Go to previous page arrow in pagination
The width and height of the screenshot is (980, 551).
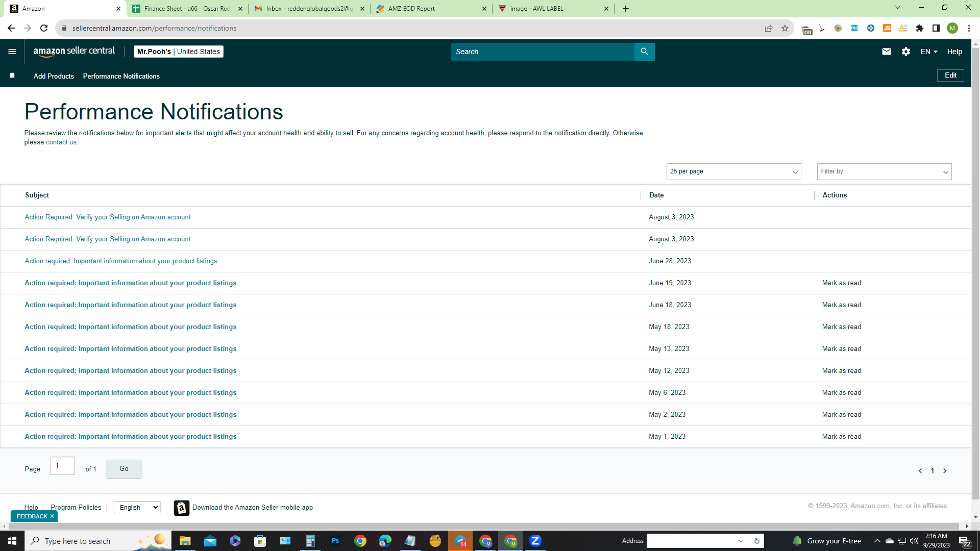pos(920,471)
